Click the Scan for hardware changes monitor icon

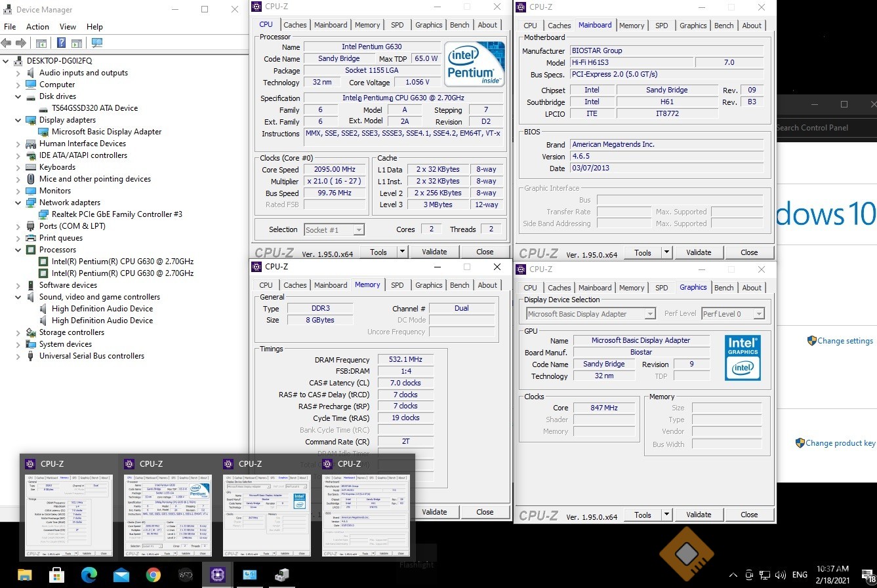click(x=97, y=43)
